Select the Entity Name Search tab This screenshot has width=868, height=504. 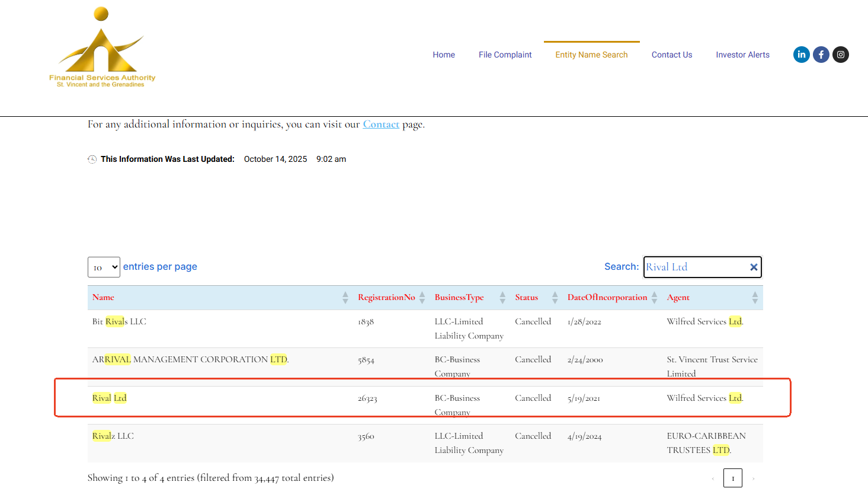tap(591, 55)
